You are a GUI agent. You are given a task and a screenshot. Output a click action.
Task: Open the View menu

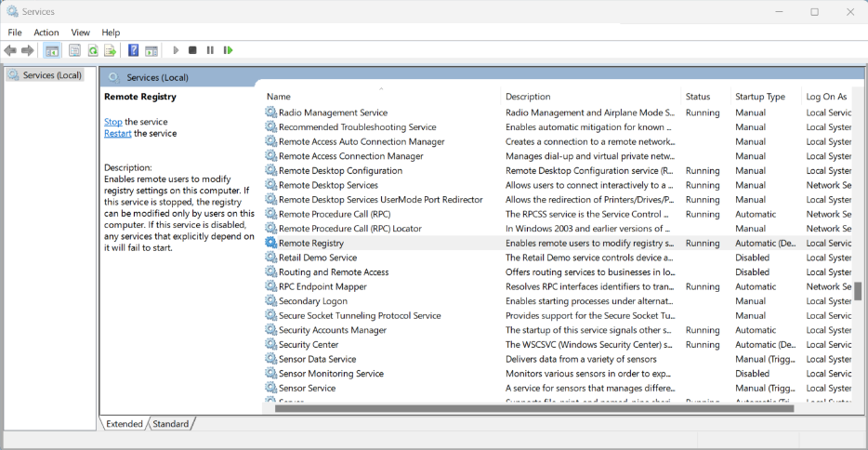81,33
